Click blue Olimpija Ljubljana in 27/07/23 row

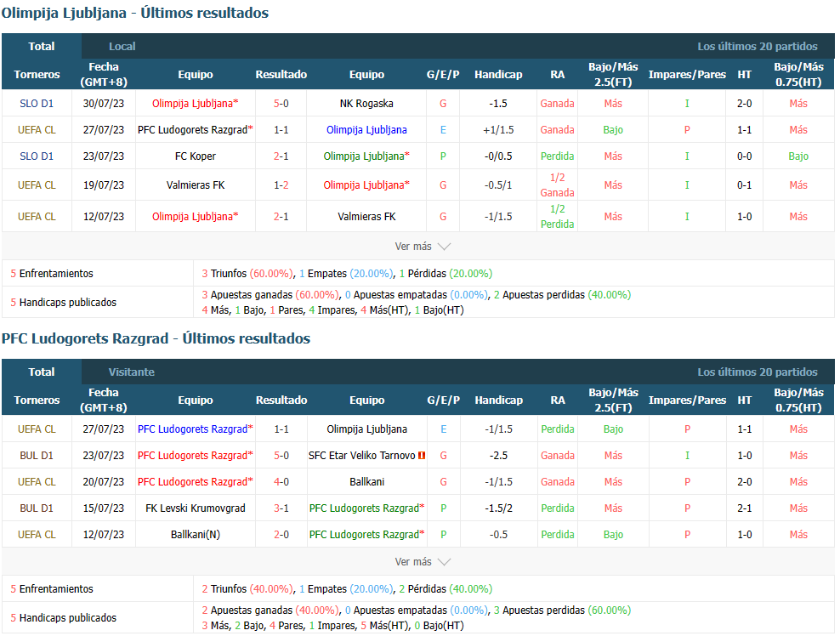pyautogui.click(x=366, y=129)
